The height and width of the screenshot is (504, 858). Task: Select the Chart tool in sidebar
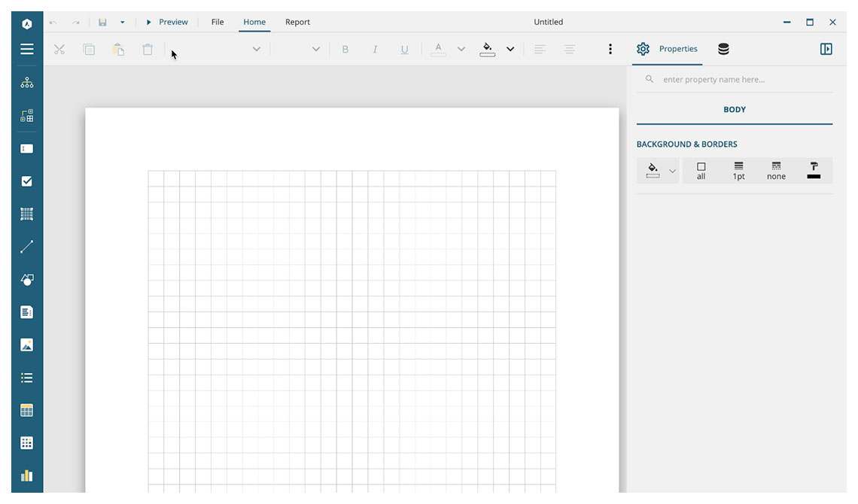(x=27, y=475)
